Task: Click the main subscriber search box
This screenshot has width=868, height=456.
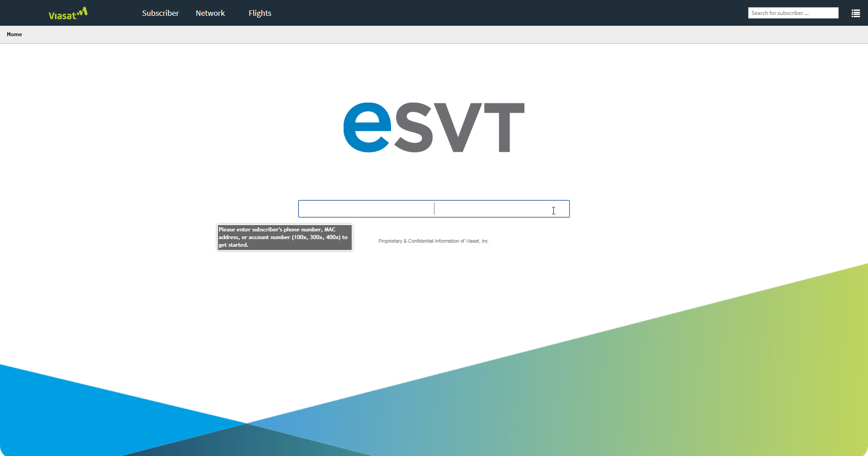Action: coord(434,209)
